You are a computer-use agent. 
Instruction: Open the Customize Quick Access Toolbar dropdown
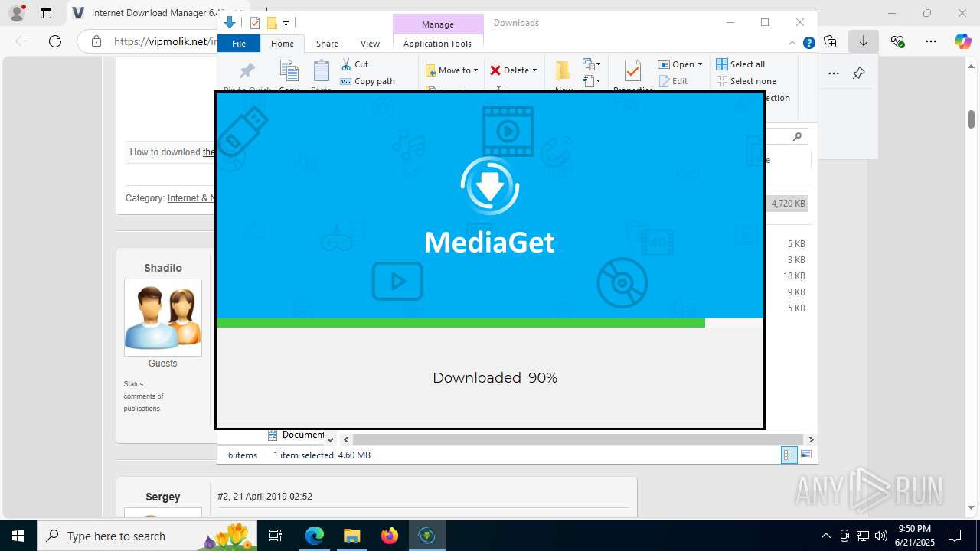[x=286, y=24]
